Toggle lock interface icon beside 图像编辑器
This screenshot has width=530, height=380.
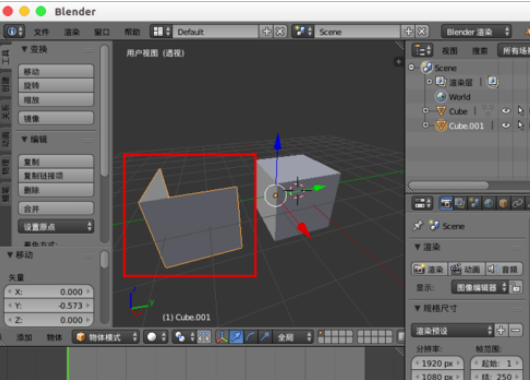(516, 287)
